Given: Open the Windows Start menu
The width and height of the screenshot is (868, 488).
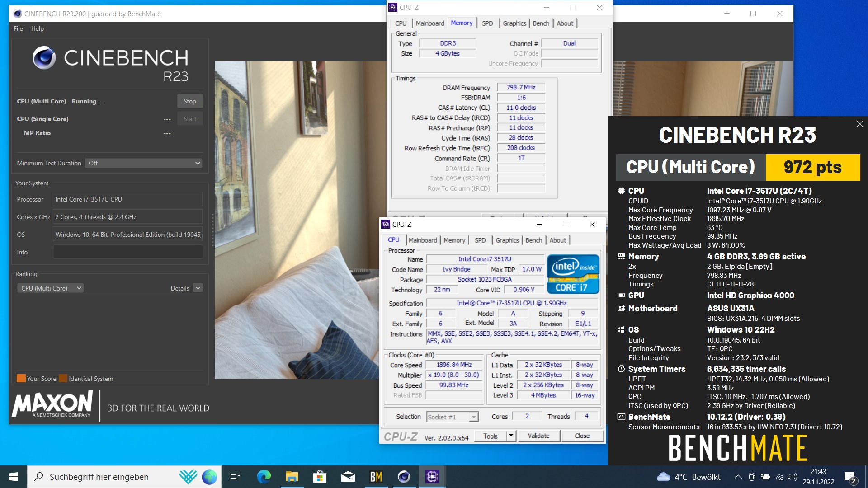Looking at the screenshot, I should 14,477.
